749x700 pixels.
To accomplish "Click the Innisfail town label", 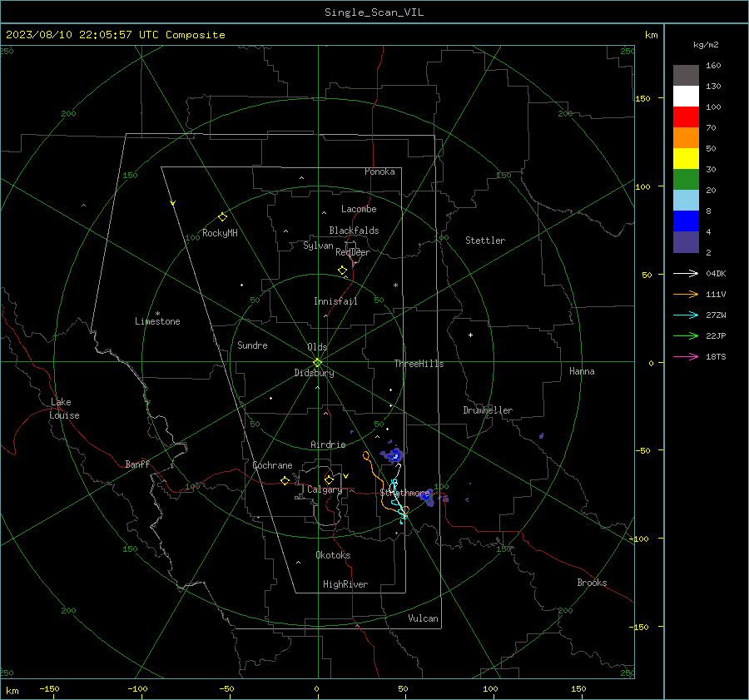I will 335,301.
